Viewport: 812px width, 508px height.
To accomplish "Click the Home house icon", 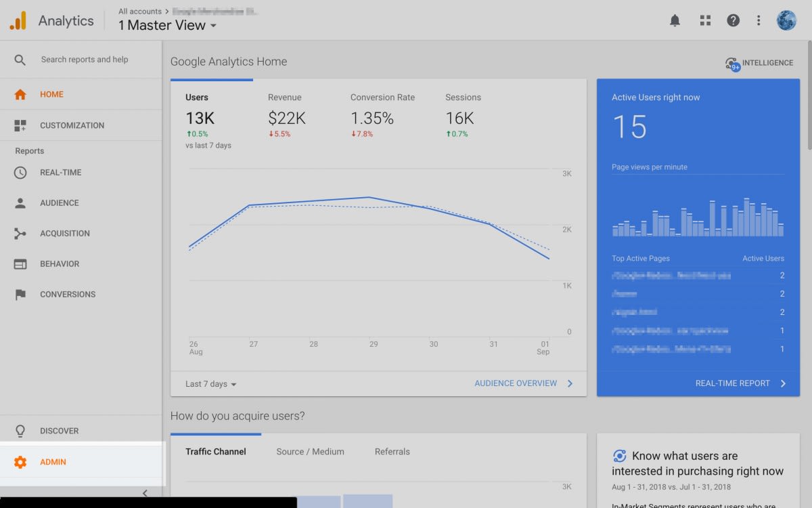I will pos(20,95).
